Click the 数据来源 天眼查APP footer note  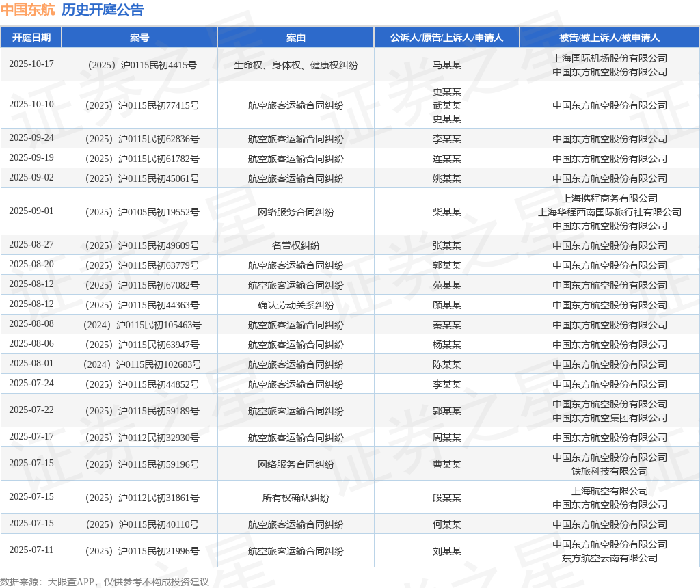coord(105,582)
